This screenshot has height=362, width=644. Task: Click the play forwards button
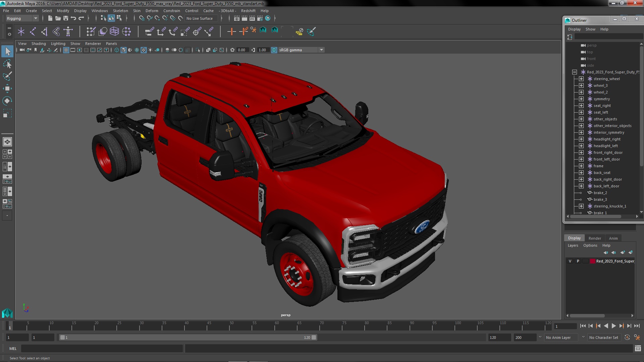coord(613,326)
